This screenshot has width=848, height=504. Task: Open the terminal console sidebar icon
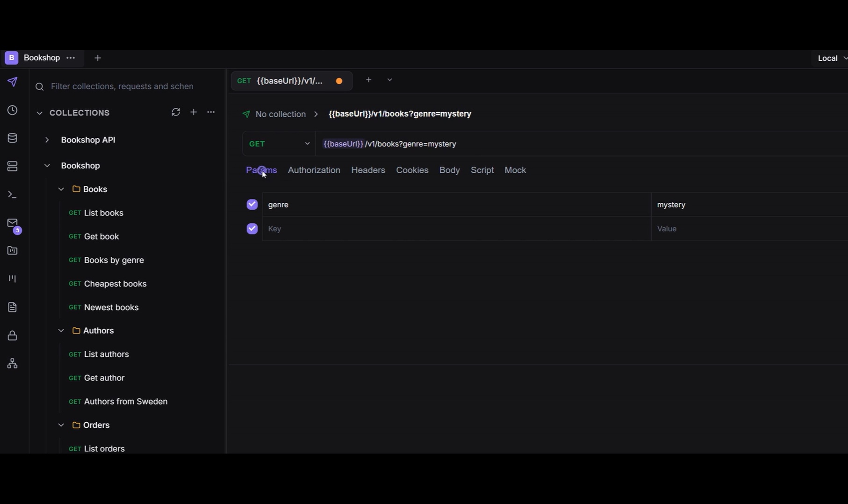(x=13, y=195)
